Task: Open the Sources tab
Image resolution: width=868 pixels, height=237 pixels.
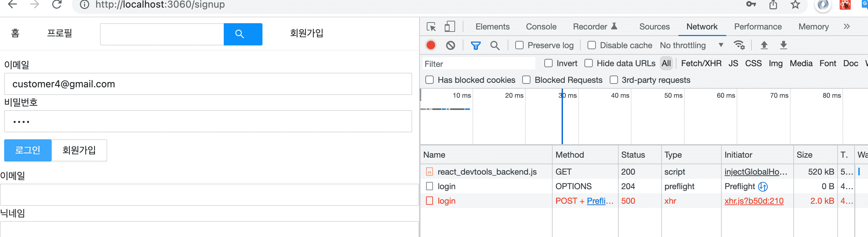Action: (x=654, y=27)
